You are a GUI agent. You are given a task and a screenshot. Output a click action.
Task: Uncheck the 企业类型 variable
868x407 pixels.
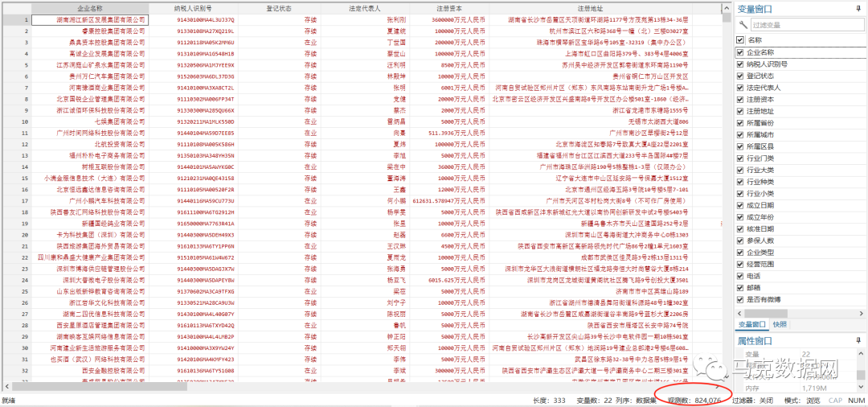[740, 252]
